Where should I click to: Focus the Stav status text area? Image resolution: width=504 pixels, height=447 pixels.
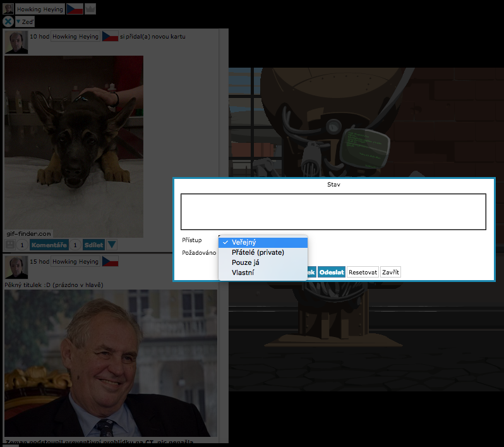pyautogui.click(x=333, y=212)
